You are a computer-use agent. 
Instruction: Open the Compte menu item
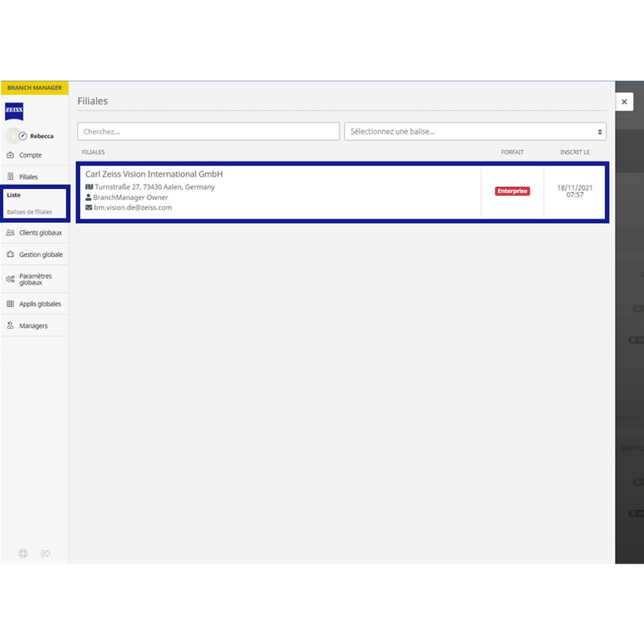click(35, 155)
